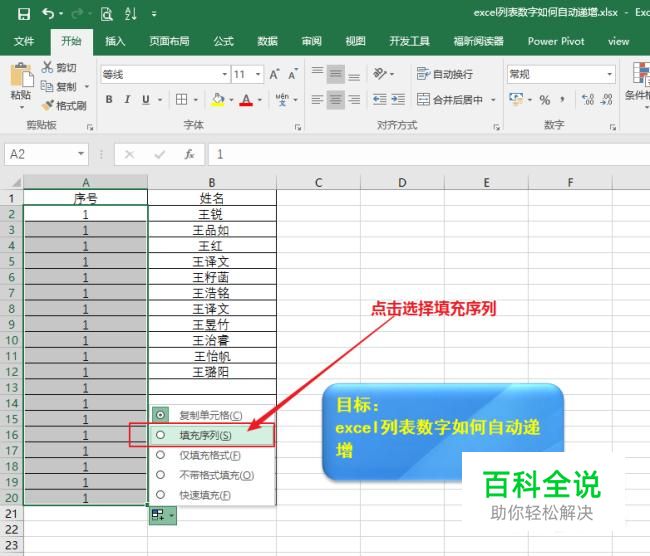Screen dimensions: 650x556
Task: Open the Auto Fill Options dropdown button
Action: (x=163, y=515)
